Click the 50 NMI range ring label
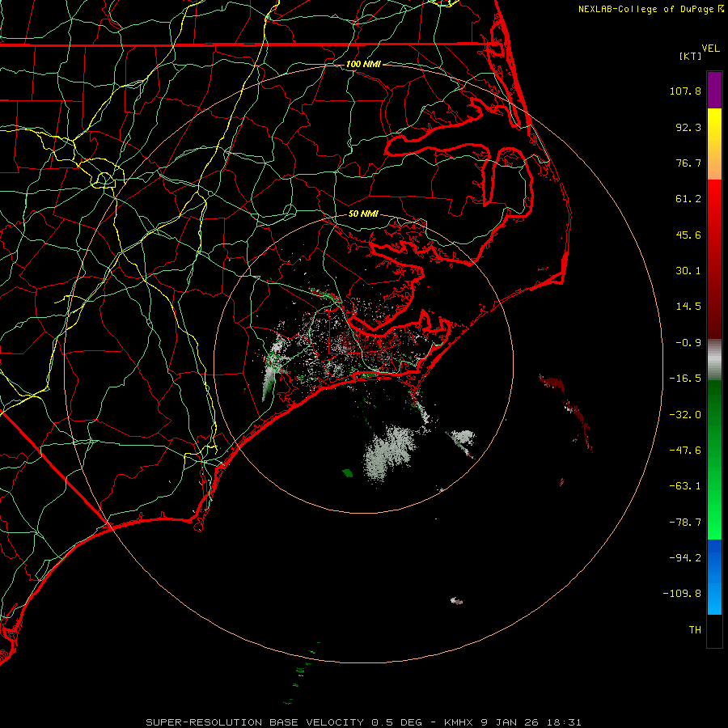Screen dimensions: 728x728 (x=363, y=214)
